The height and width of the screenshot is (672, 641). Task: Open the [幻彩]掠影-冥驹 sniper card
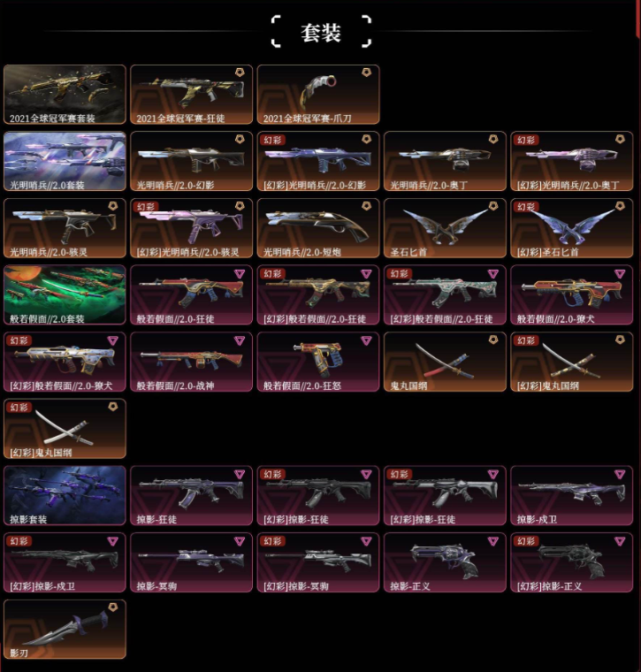pyautogui.click(x=318, y=562)
